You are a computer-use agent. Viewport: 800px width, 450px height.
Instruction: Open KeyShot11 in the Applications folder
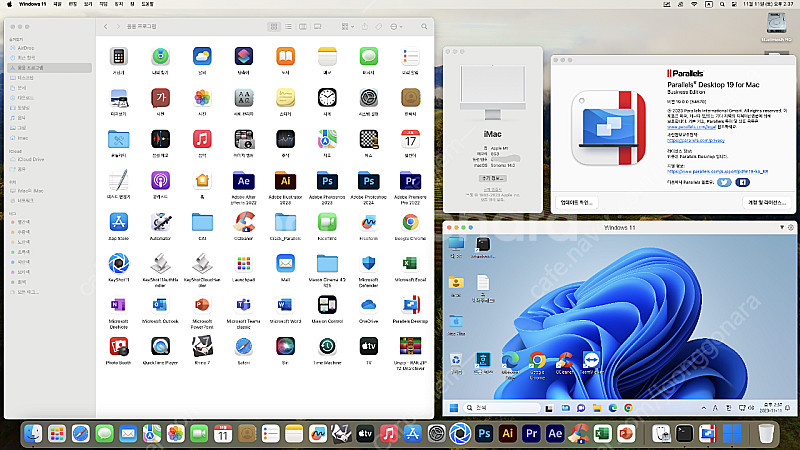point(118,264)
